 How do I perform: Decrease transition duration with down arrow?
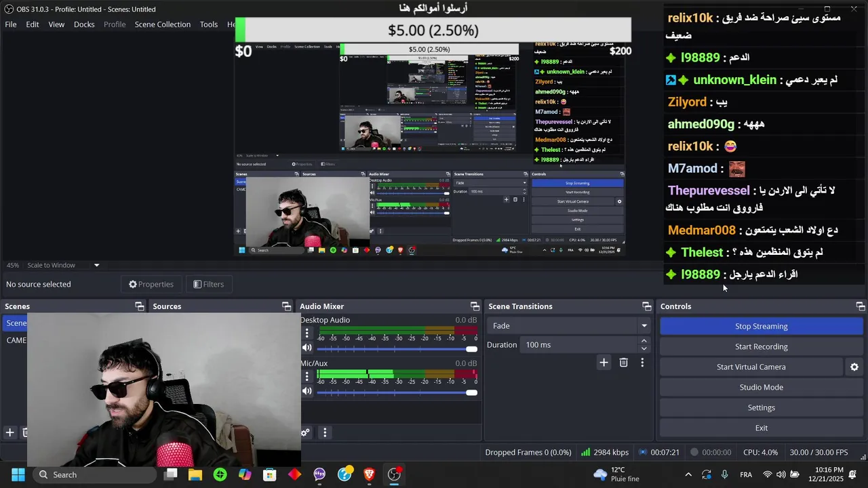(x=644, y=349)
